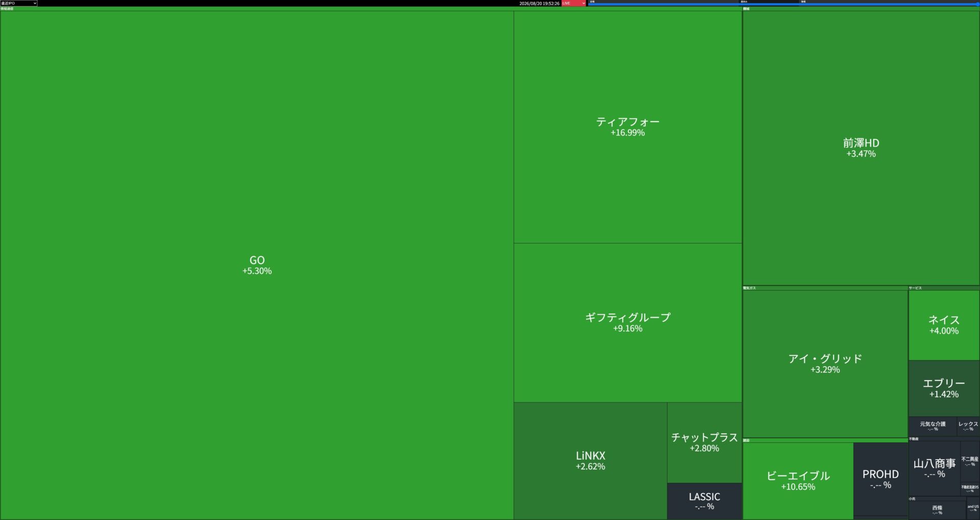Open the LIVE mode dropdown
Viewport: 980px width, 520px height.
coord(574,3)
